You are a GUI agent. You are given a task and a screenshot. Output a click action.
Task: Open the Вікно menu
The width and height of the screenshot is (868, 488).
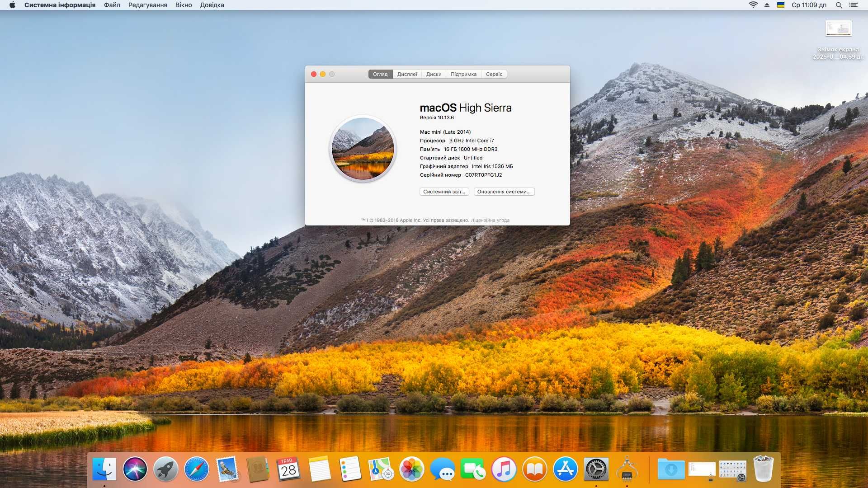184,5
